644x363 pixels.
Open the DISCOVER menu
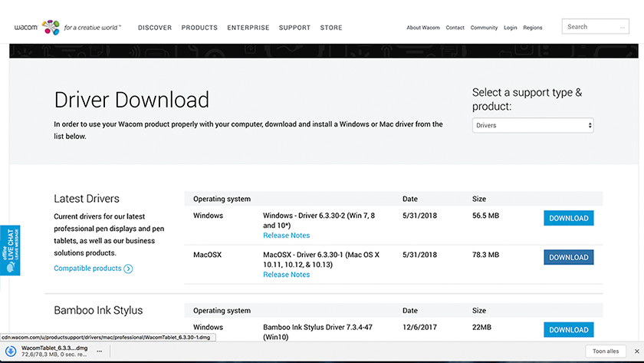click(155, 28)
